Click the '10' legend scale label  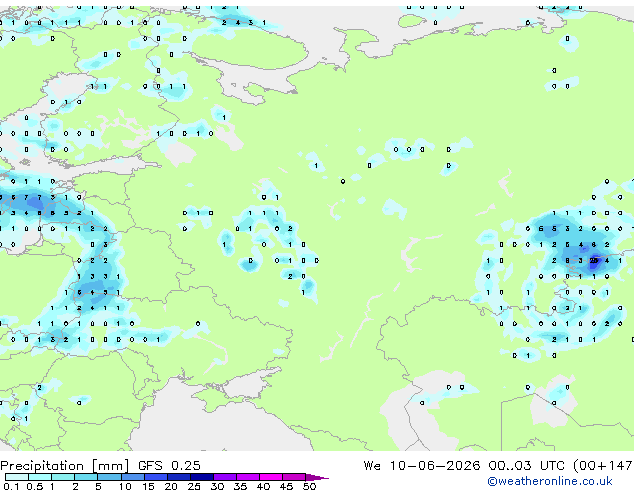(125, 486)
